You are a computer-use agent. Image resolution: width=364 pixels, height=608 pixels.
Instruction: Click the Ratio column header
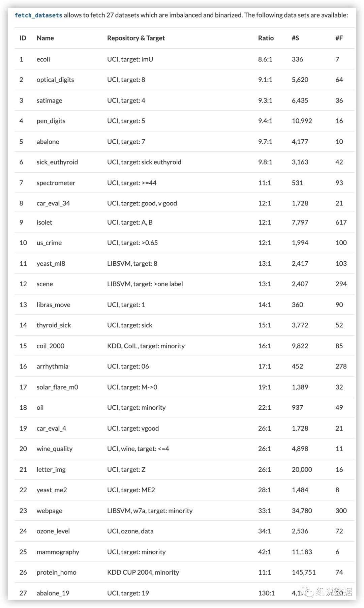(266, 38)
